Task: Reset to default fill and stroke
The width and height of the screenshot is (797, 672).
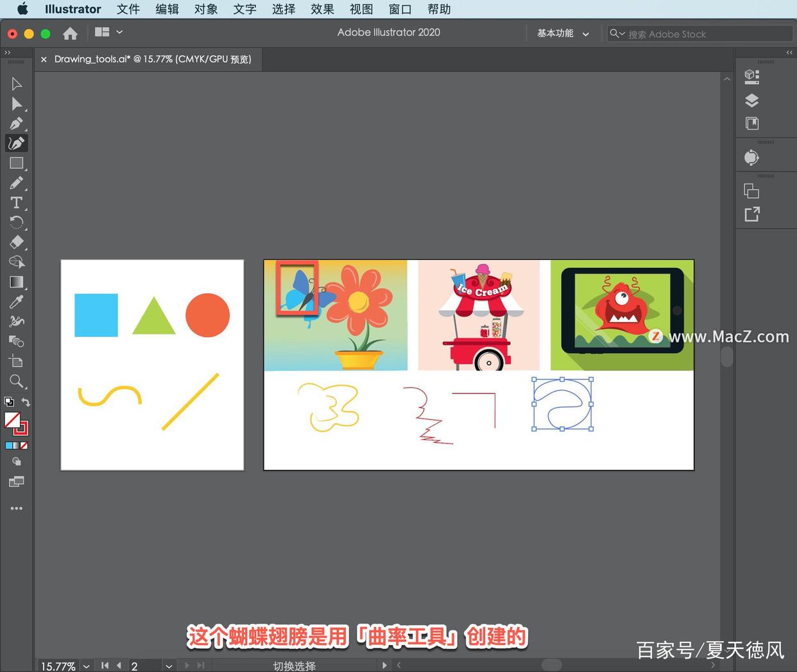Action: point(9,402)
